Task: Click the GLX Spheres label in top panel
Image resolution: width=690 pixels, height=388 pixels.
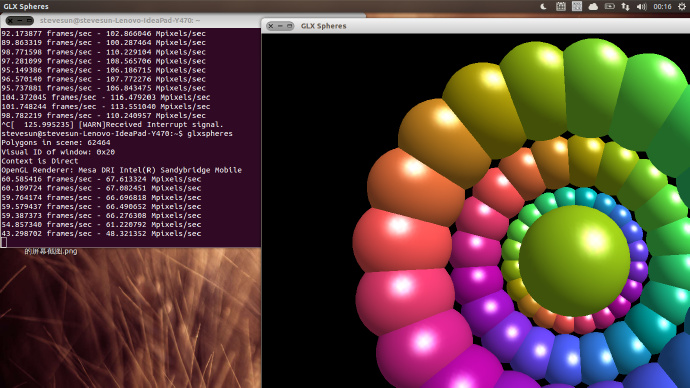Action: point(26,7)
